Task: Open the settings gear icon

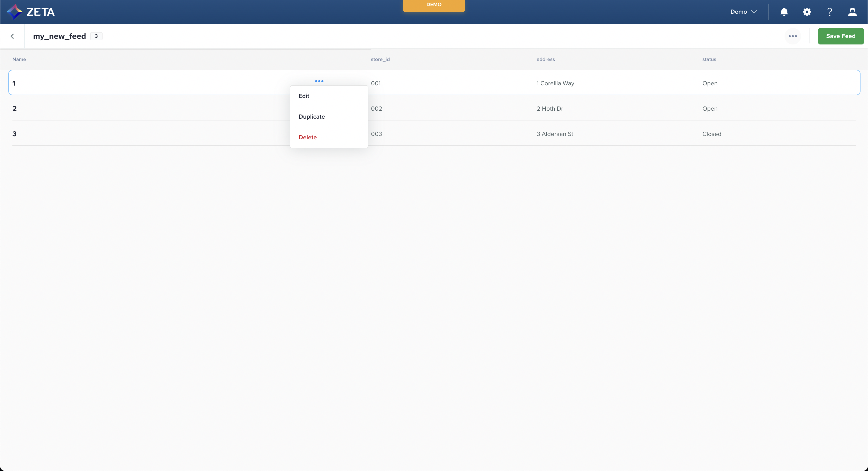Action: click(807, 12)
